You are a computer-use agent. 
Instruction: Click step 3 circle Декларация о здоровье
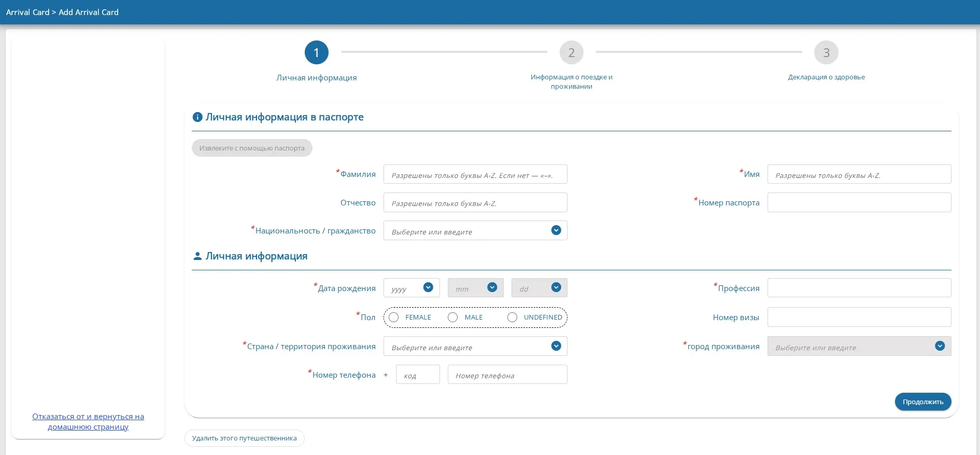point(826,52)
